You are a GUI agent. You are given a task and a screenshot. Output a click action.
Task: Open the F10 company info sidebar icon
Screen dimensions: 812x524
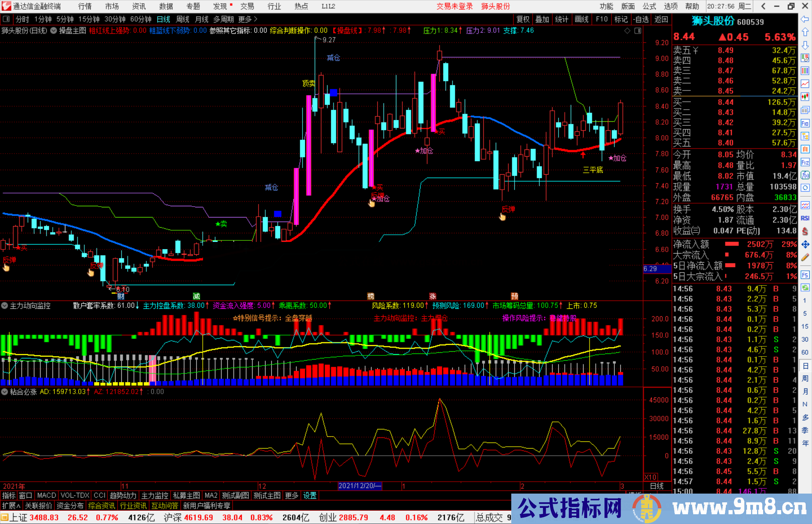coord(805,123)
